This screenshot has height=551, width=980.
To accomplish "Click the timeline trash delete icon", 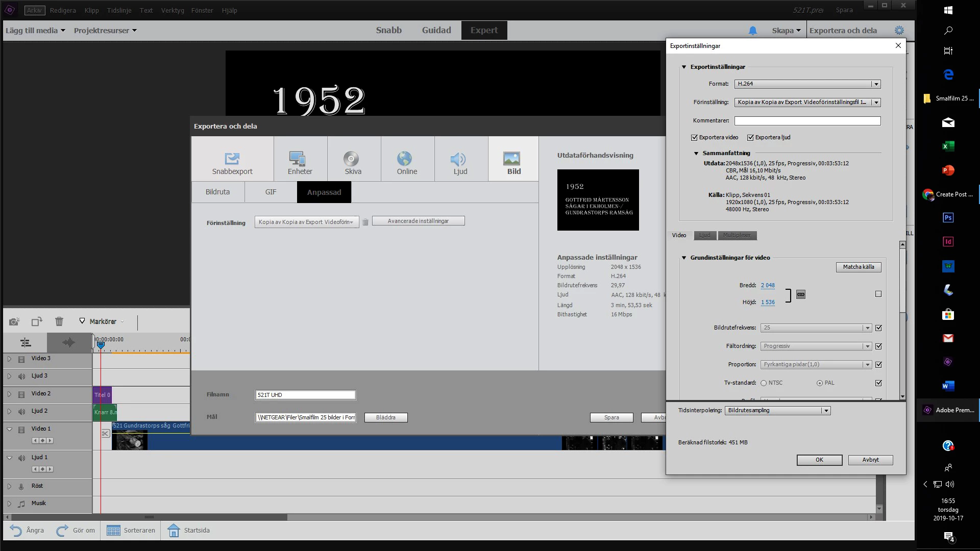I will (59, 321).
